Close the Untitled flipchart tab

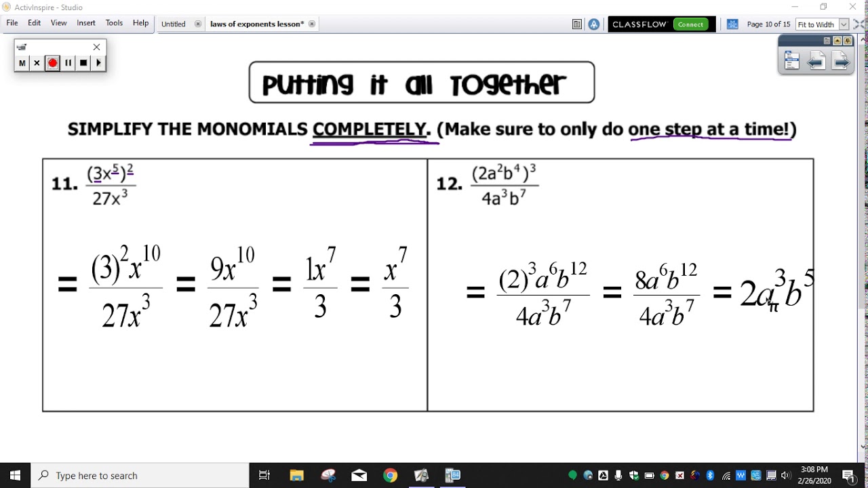(x=198, y=24)
